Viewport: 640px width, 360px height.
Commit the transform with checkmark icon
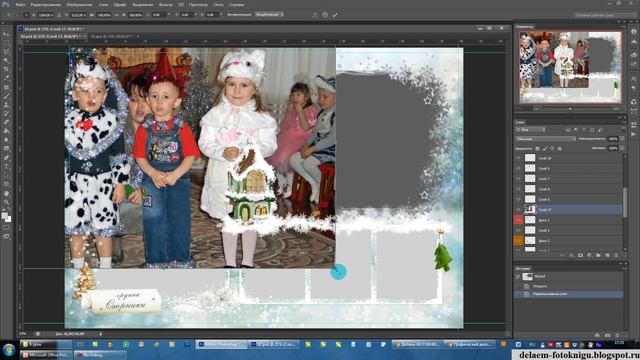tap(335, 15)
